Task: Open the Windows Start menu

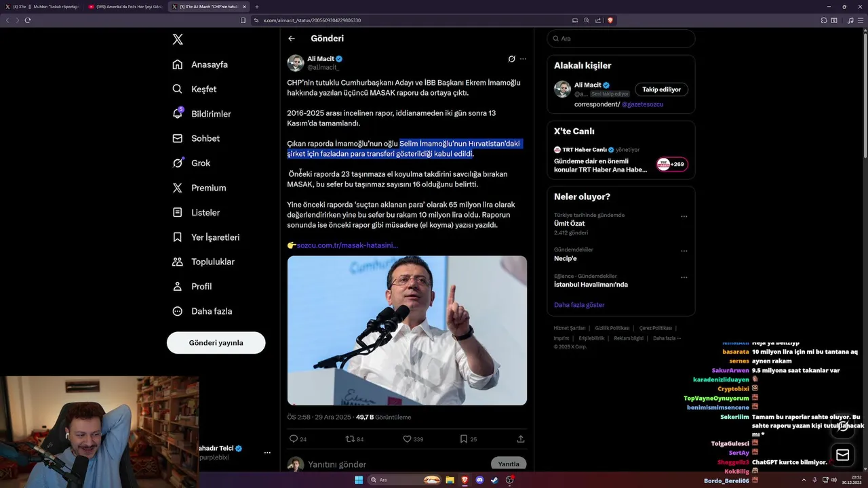Action: [359, 480]
